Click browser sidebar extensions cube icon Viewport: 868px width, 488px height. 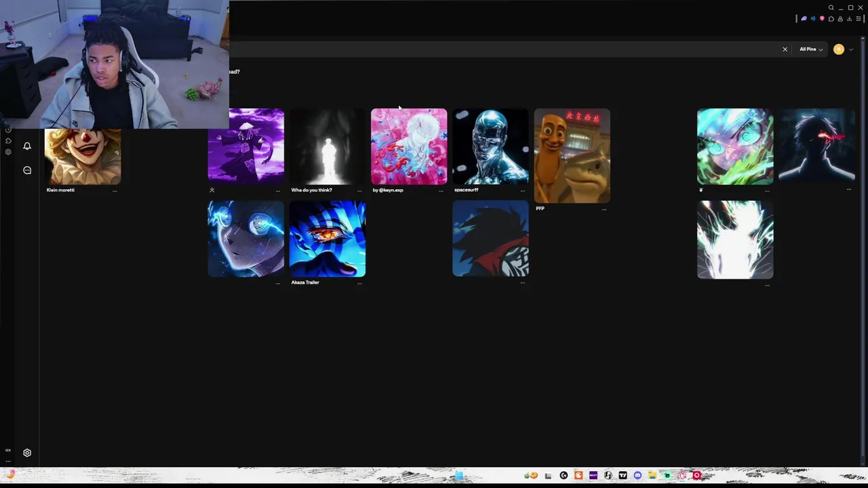point(8,140)
